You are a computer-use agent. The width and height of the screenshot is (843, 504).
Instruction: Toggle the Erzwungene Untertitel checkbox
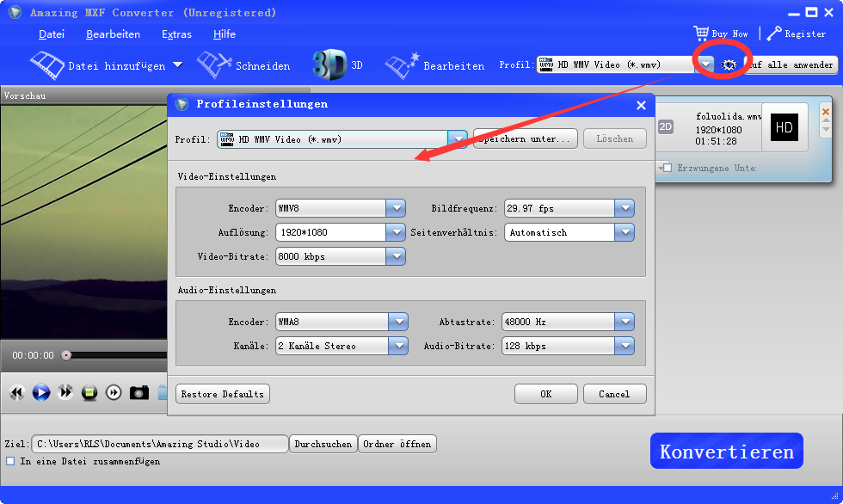click(668, 169)
